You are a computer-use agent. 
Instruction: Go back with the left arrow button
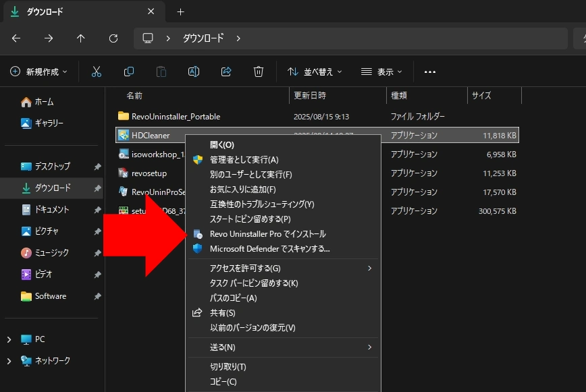point(16,38)
